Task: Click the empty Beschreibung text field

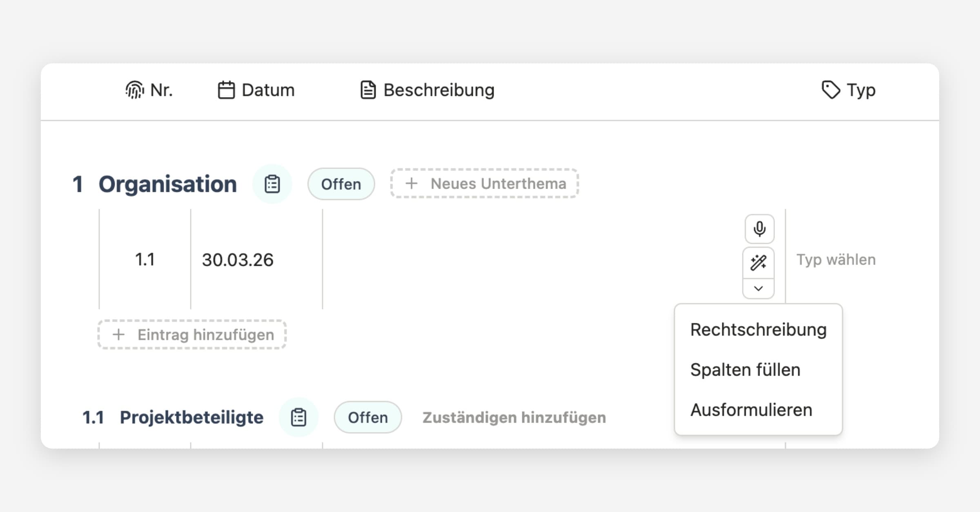Action: [x=531, y=260]
